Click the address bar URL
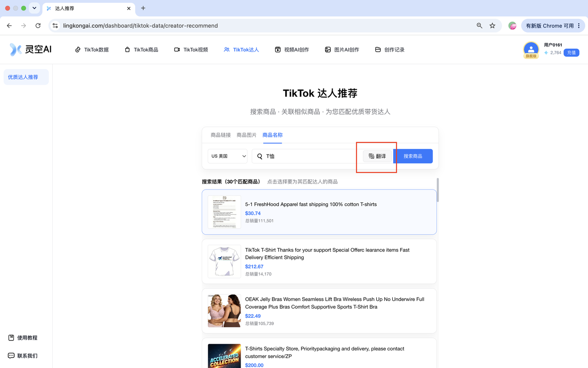 tap(141, 26)
